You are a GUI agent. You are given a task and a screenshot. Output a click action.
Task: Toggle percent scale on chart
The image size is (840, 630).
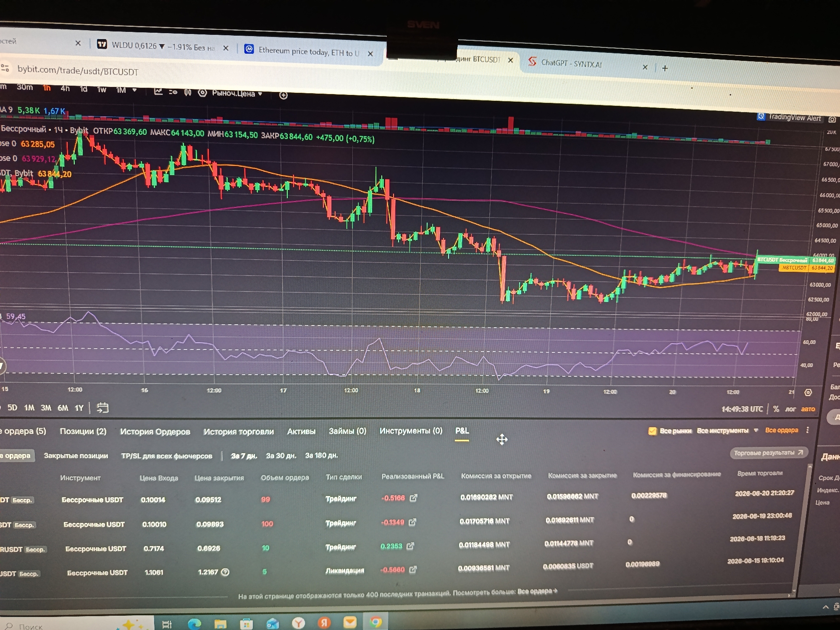(x=776, y=409)
